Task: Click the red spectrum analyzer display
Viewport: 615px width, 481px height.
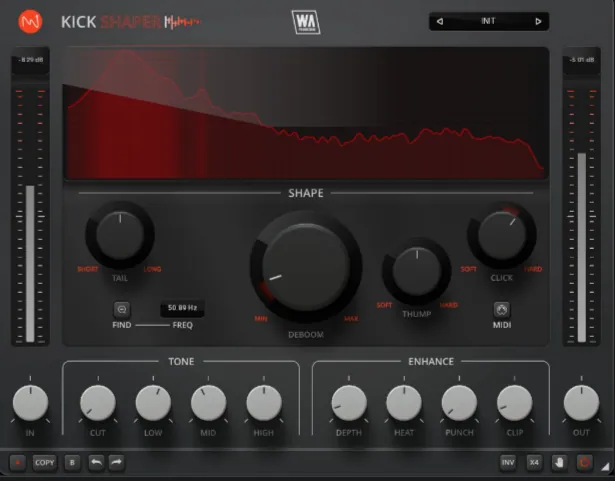Action: 306,114
